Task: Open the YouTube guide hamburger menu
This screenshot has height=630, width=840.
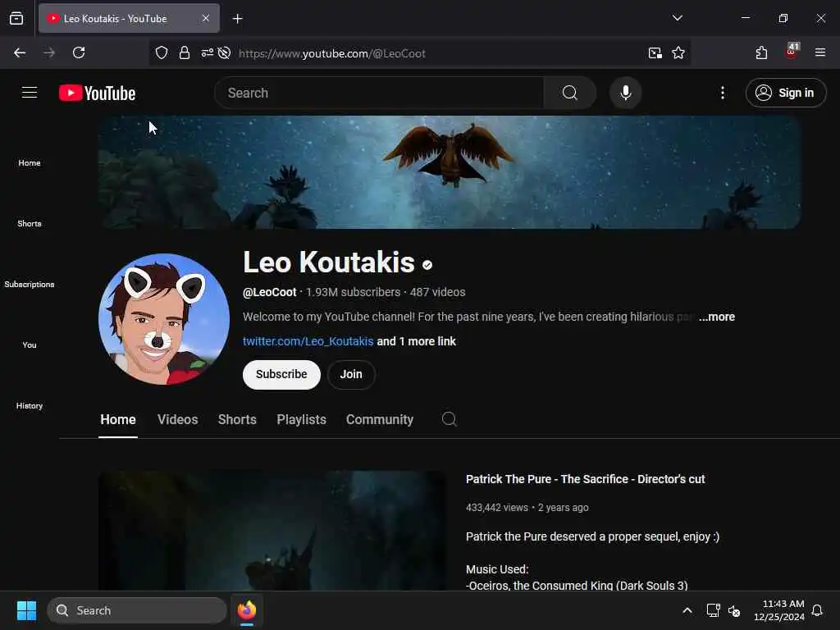Action: click(30, 93)
